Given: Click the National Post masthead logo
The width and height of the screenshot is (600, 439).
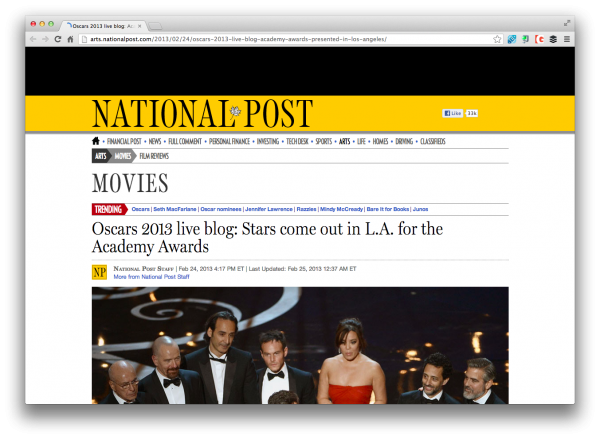Looking at the screenshot, I should [202, 113].
